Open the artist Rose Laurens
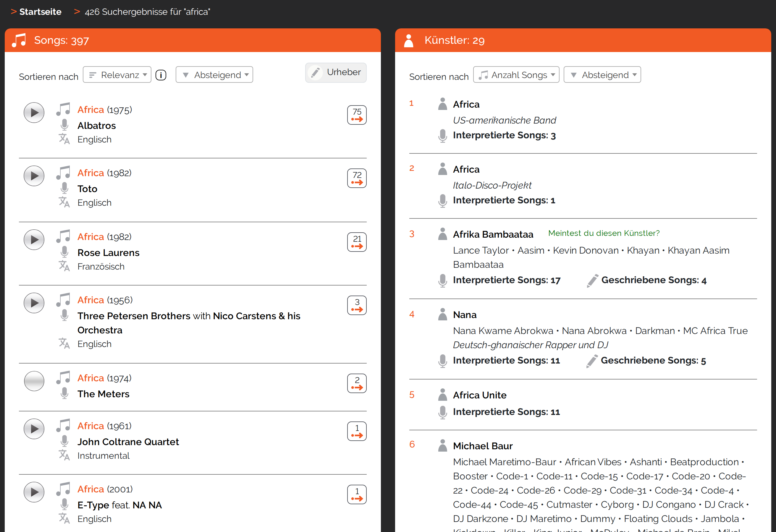Image resolution: width=776 pixels, height=532 pixels. pyautogui.click(x=109, y=253)
